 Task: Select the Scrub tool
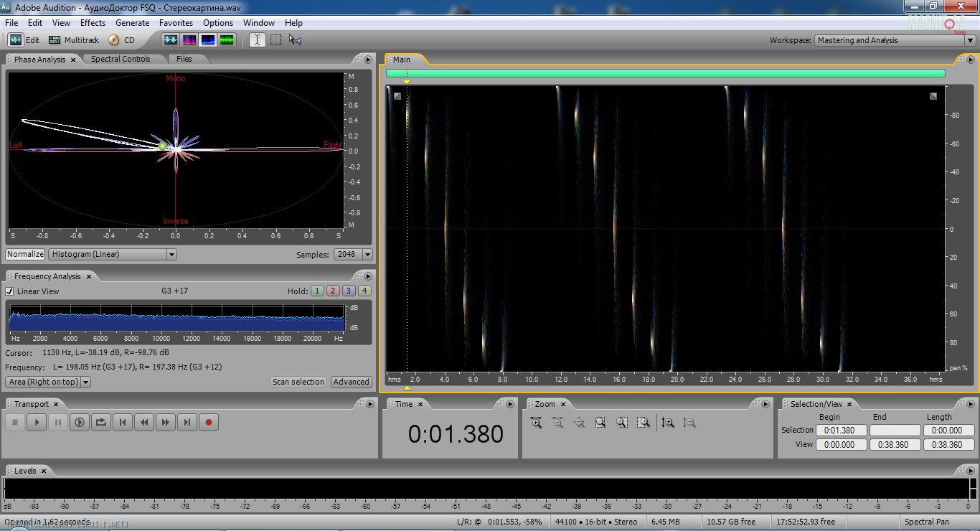295,40
